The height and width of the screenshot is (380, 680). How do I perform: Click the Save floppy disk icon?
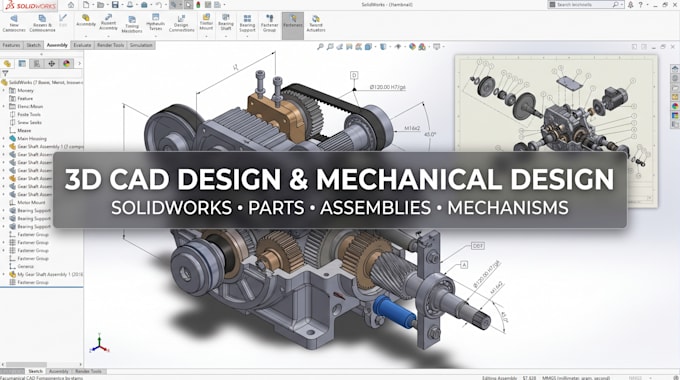tap(115, 5)
